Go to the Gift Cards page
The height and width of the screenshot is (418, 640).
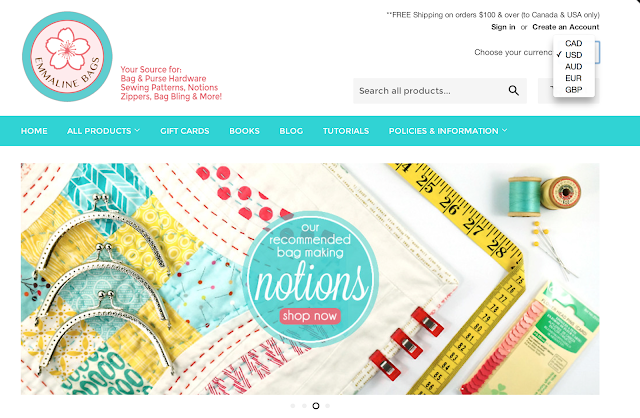184,131
